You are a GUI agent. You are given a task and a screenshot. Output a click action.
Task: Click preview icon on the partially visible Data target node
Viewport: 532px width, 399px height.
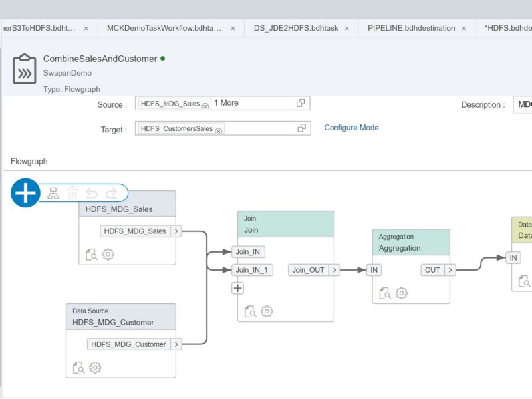tap(525, 281)
